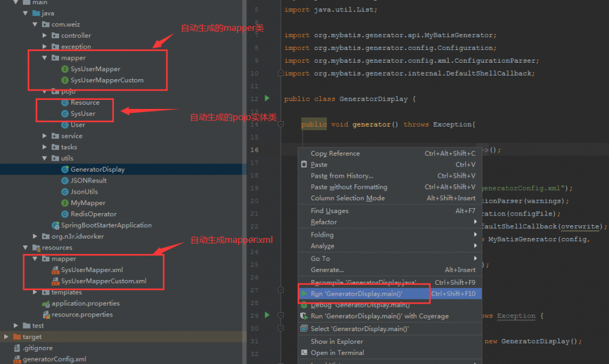The width and height of the screenshot is (609, 364).
Task: Click line number 16 in gutter
Action: (255, 150)
